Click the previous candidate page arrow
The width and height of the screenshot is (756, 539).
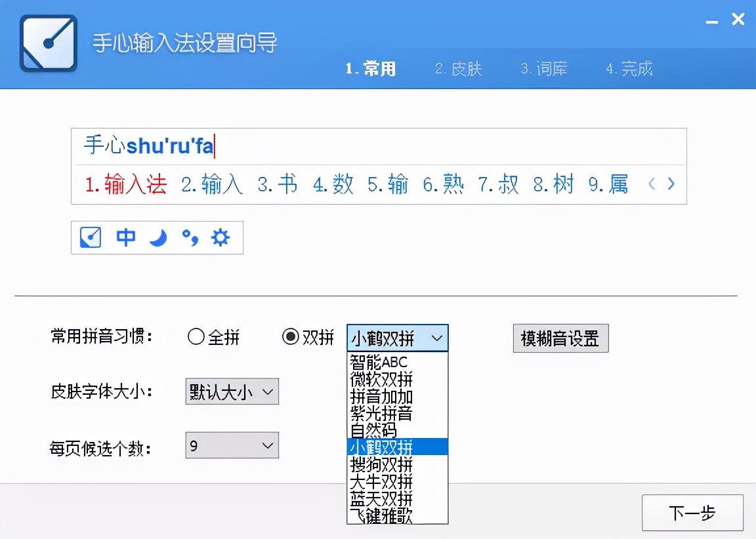(651, 184)
